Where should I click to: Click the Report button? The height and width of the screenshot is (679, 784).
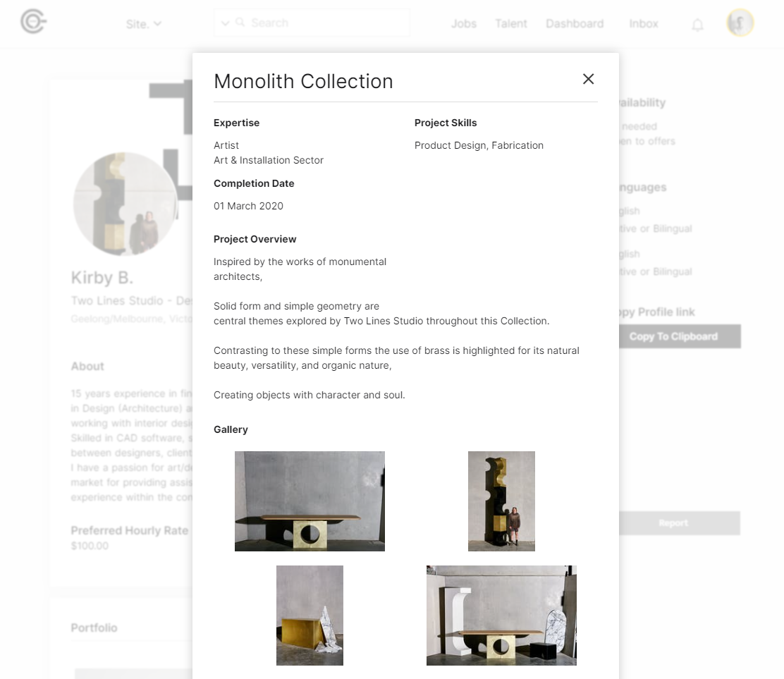680,523
